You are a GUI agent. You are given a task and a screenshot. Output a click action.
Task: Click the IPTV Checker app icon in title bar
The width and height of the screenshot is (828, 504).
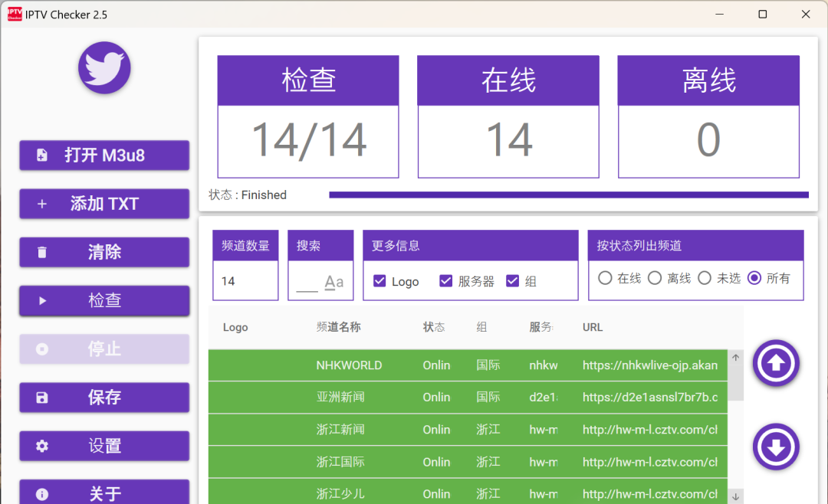point(15,15)
